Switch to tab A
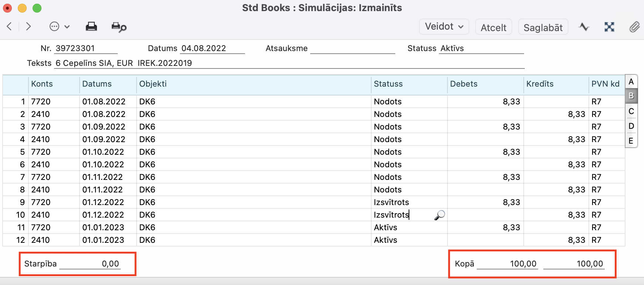 click(631, 81)
